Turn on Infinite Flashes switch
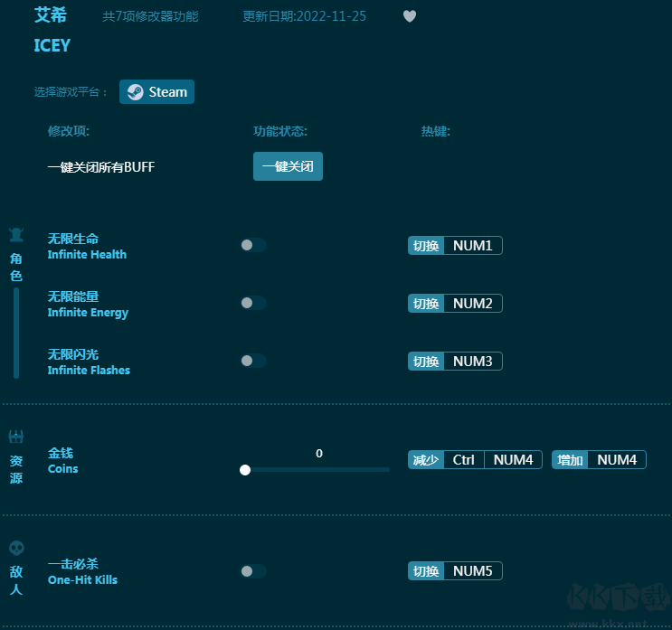Viewport: 672px width, 630px height. (x=252, y=361)
